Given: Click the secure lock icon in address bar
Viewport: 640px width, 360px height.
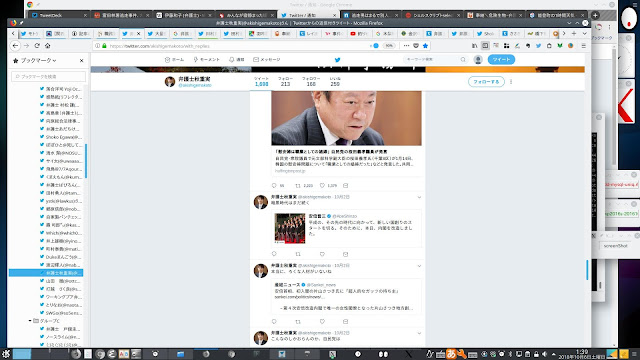Looking at the screenshot, I should click(x=104, y=46).
